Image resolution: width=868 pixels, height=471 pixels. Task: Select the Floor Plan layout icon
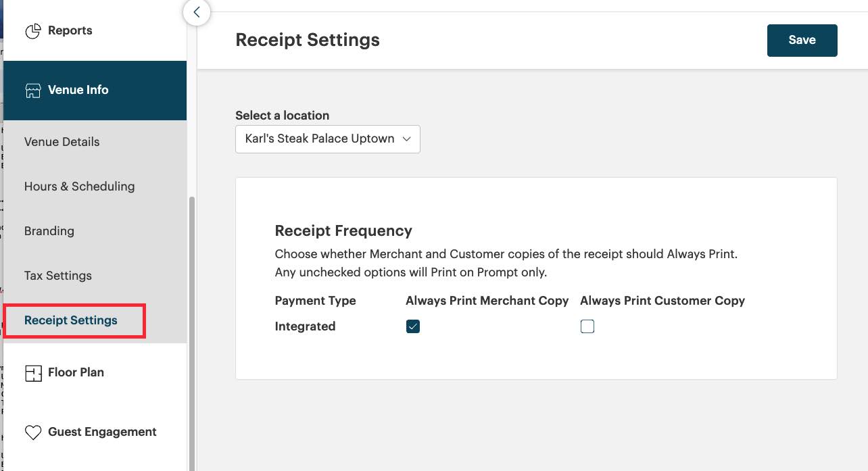(33, 372)
